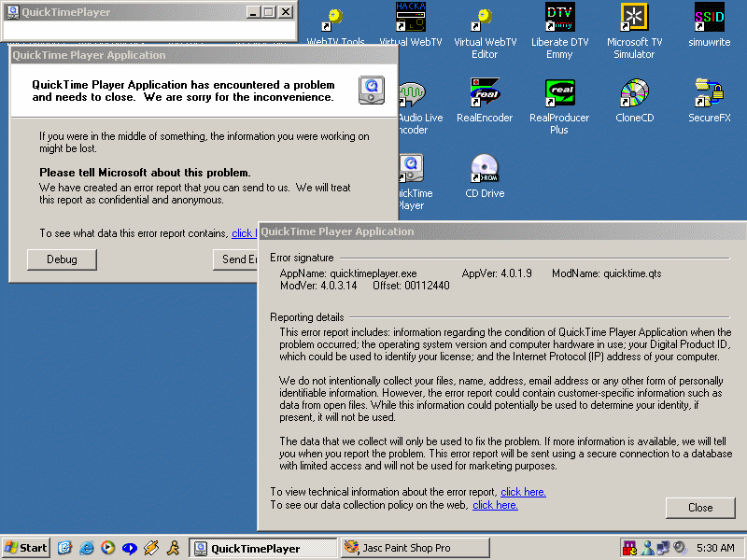Open the Virtual WebTV desktop icon
747x560 pixels.
pos(410,19)
